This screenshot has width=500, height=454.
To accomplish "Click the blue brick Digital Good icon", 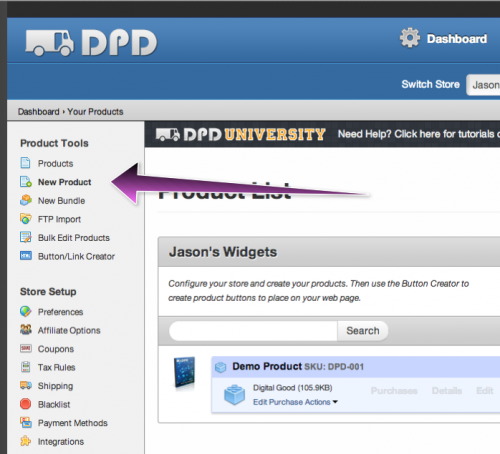I will click(x=234, y=394).
